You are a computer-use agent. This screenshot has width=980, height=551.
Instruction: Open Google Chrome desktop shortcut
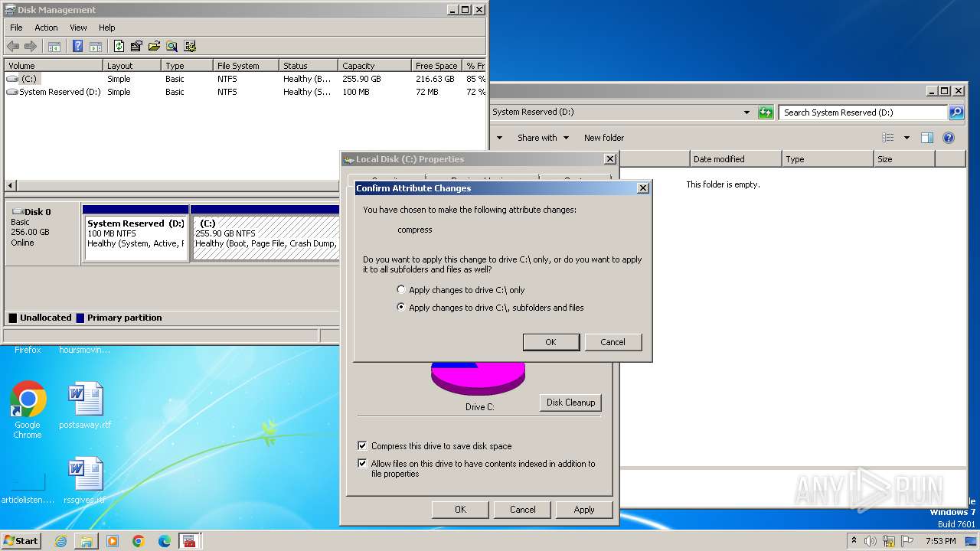coord(28,410)
